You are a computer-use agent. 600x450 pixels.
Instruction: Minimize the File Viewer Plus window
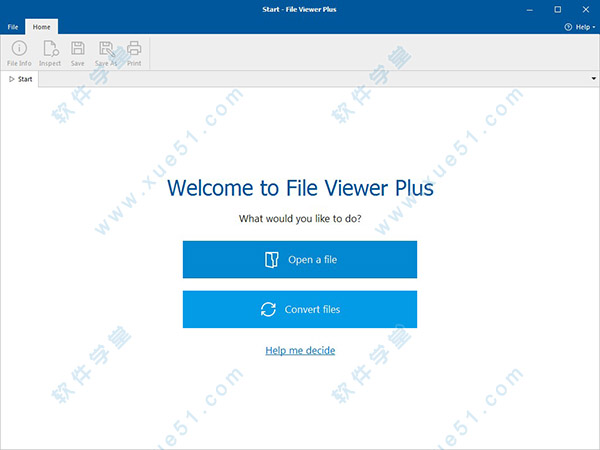[x=530, y=9]
